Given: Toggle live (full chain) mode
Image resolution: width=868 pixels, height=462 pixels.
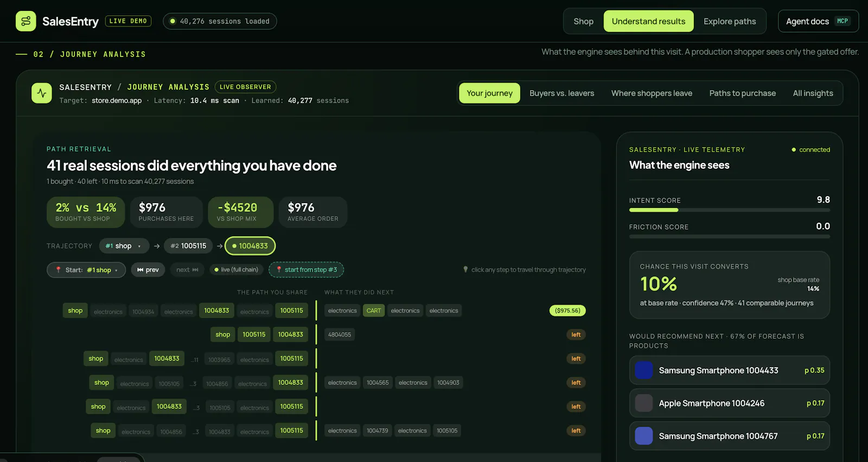Looking at the screenshot, I should pyautogui.click(x=237, y=270).
